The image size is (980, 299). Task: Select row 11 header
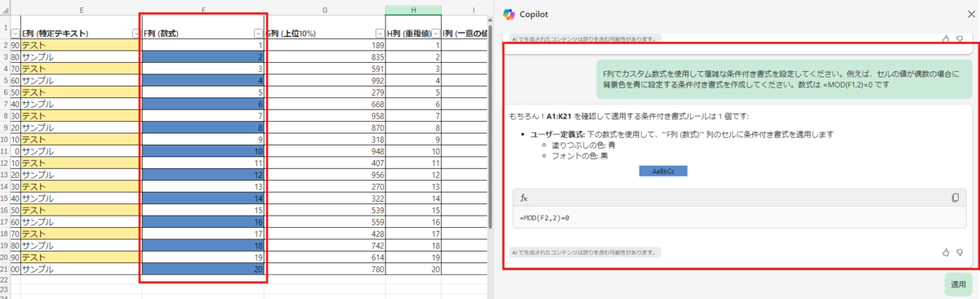[5, 151]
